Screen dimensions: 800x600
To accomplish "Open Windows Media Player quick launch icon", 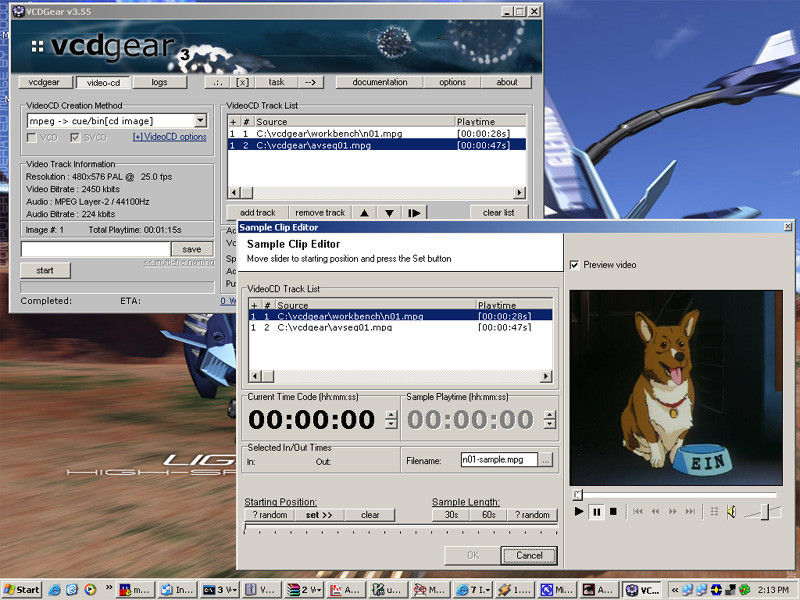I will point(90,590).
